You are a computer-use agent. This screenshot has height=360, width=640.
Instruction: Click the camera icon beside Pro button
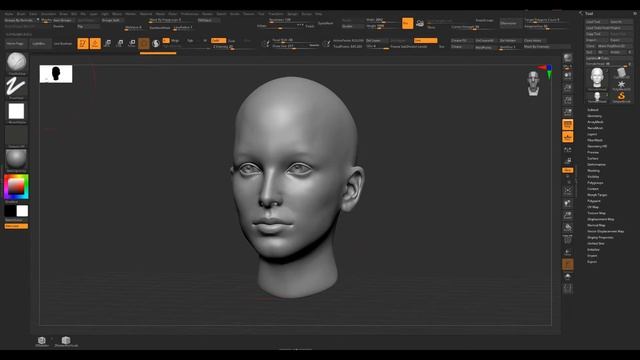(420, 23)
